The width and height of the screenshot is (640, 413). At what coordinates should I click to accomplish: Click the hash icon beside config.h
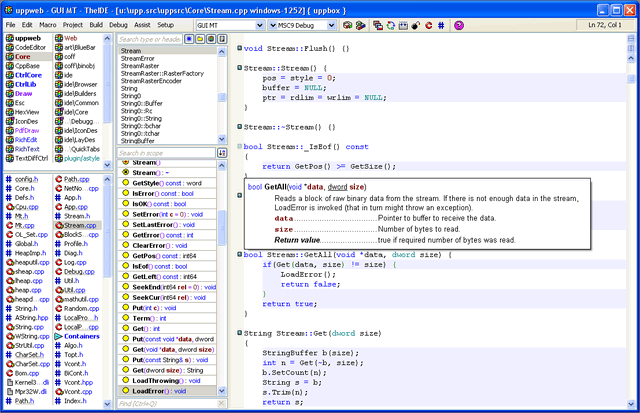click(9, 179)
